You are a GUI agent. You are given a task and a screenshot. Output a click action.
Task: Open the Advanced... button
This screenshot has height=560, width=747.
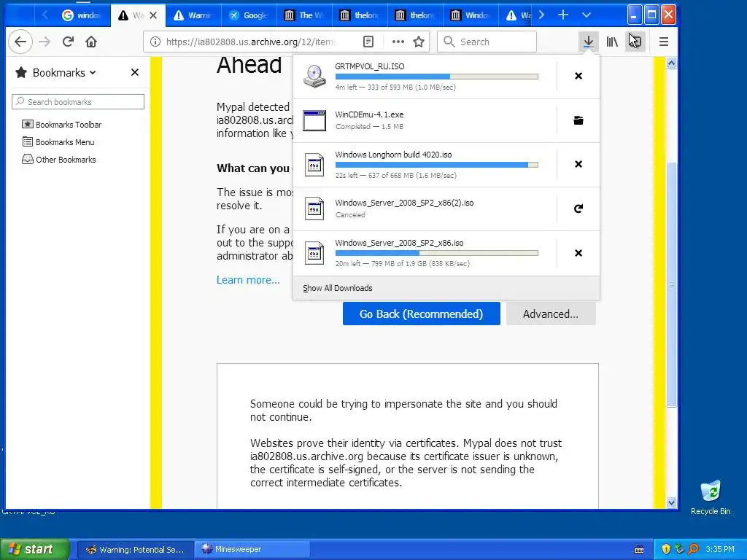551,314
